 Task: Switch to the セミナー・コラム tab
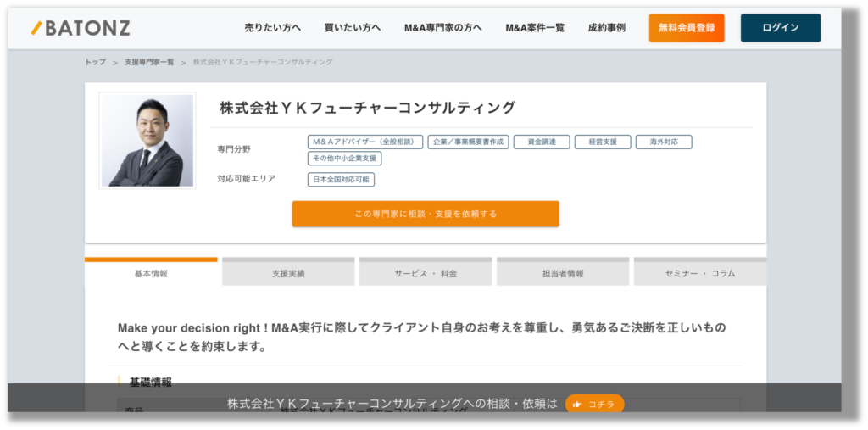click(x=700, y=273)
